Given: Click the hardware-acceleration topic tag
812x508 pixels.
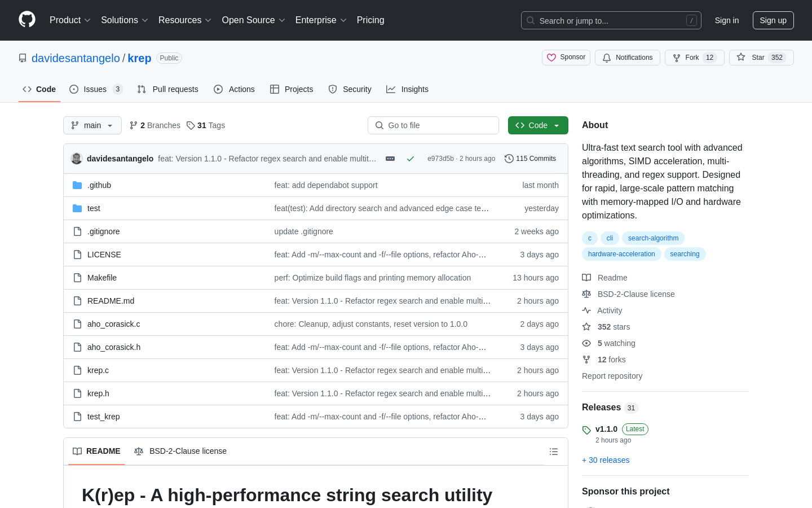Looking at the screenshot, I should point(621,254).
